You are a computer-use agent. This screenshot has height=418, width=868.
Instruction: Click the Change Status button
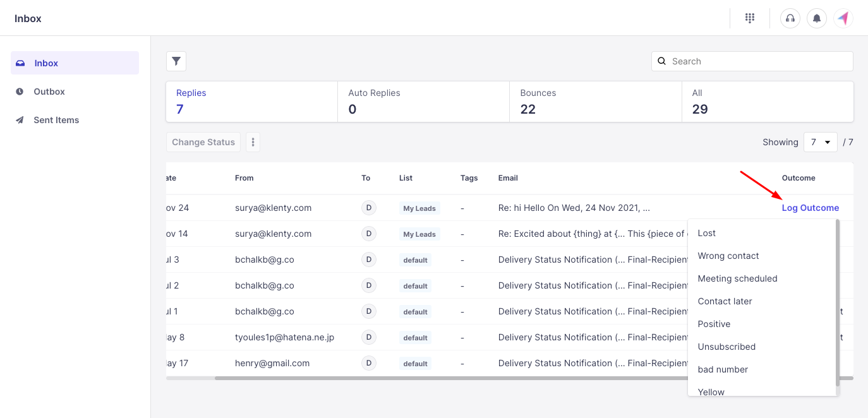(x=203, y=142)
